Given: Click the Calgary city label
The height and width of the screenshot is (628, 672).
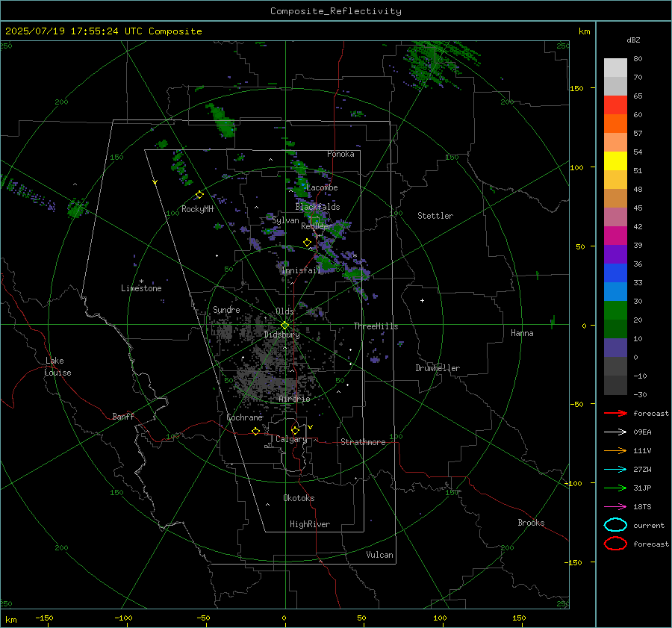Looking at the screenshot, I should [x=291, y=439].
